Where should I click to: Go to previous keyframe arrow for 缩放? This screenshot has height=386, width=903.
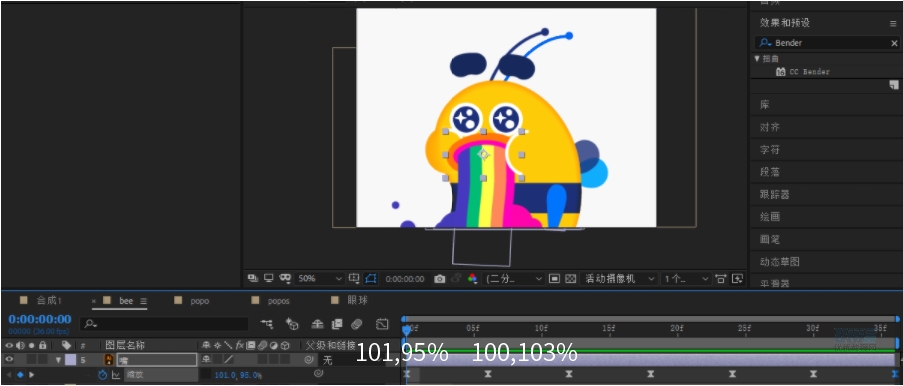(8, 374)
